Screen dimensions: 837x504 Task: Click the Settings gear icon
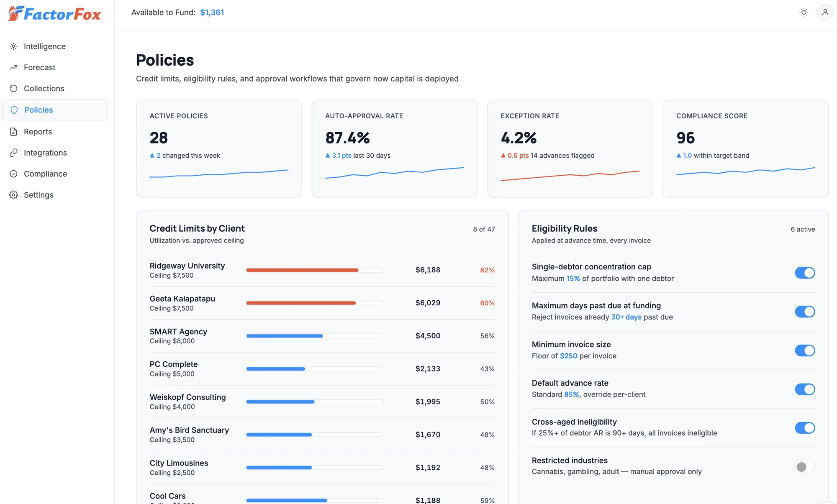(14, 195)
